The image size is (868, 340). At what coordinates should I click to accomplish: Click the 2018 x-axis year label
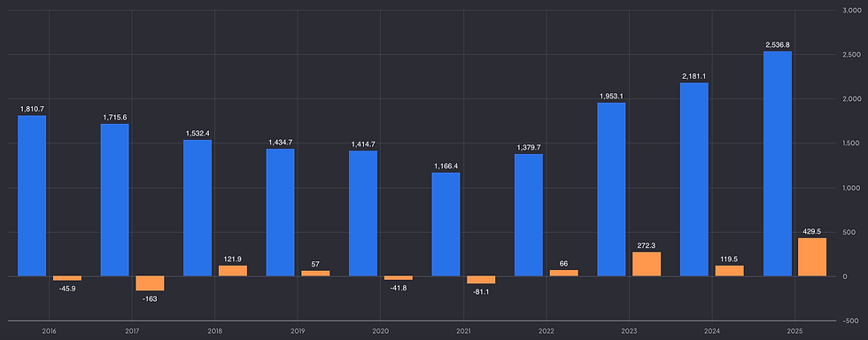tap(215, 330)
